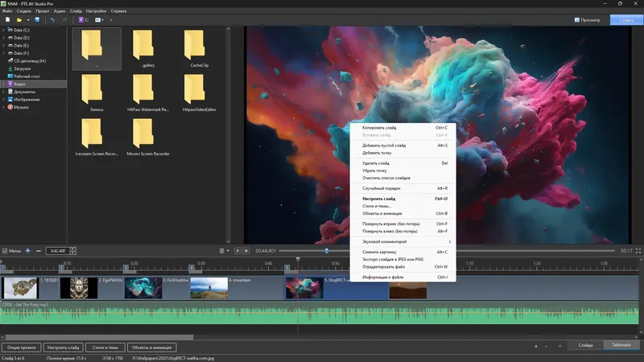Click the Опции проекта button
This screenshot has height=362, width=644.
21,347
